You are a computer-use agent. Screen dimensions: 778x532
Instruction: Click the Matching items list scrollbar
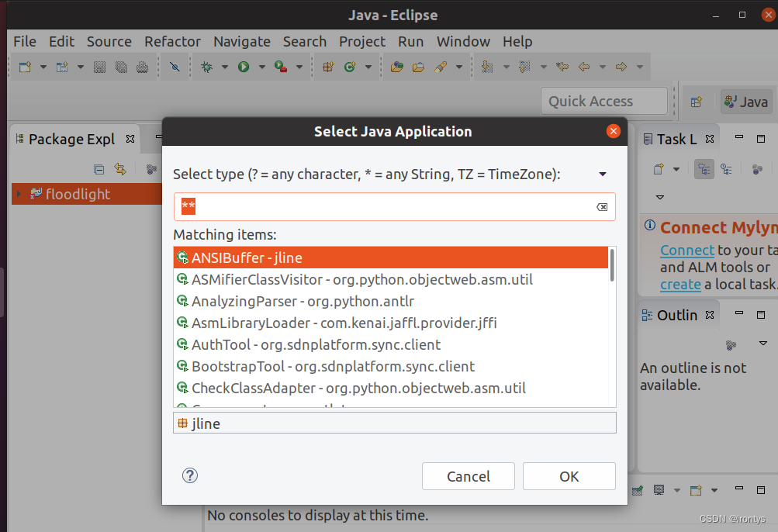click(x=612, y=265)
